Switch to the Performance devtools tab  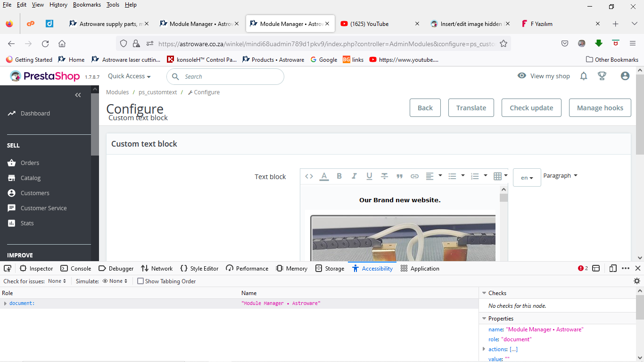click(x=247, y=268)
